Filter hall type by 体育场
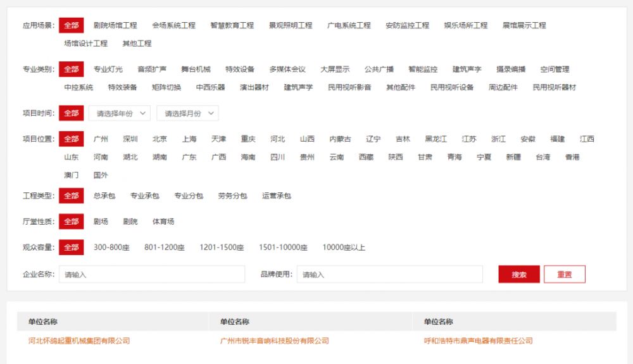Screen dimensions: 633x364 tap(163, 222)
